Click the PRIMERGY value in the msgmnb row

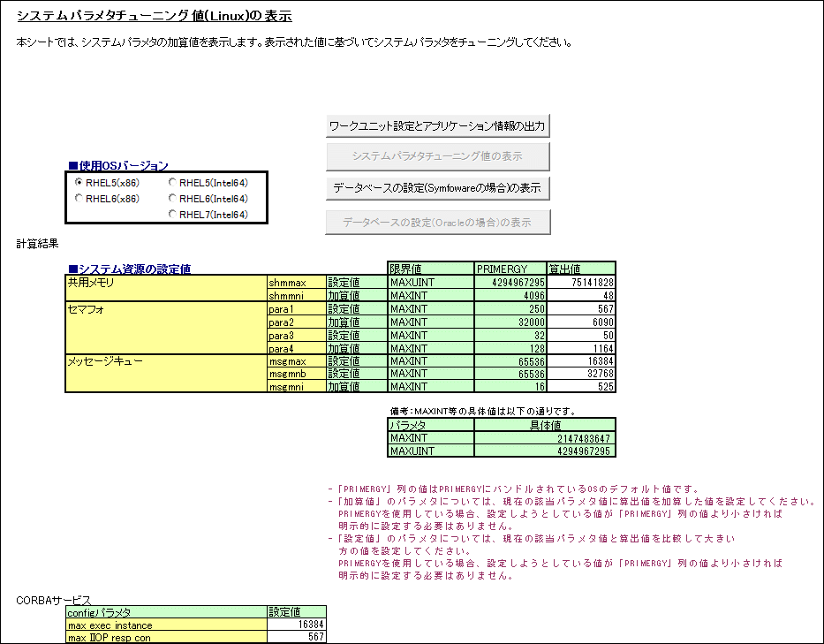[510, 373]
